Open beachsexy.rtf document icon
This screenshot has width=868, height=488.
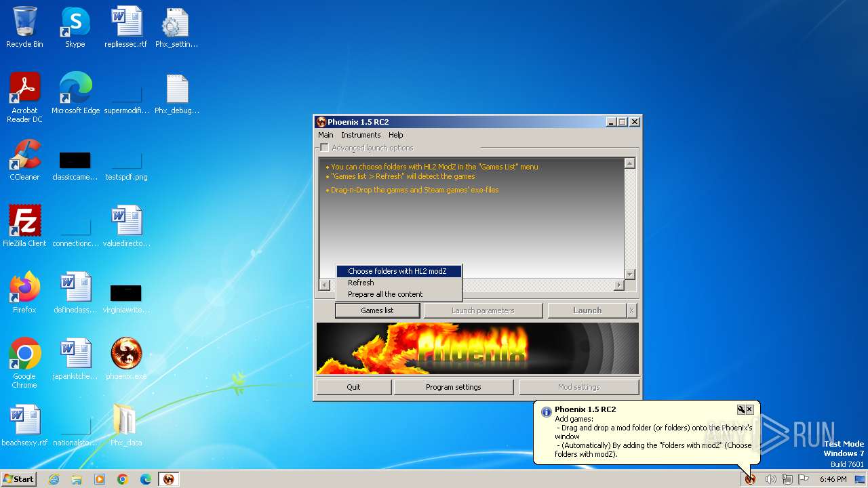pyautogui.click(x=24, y=426)
